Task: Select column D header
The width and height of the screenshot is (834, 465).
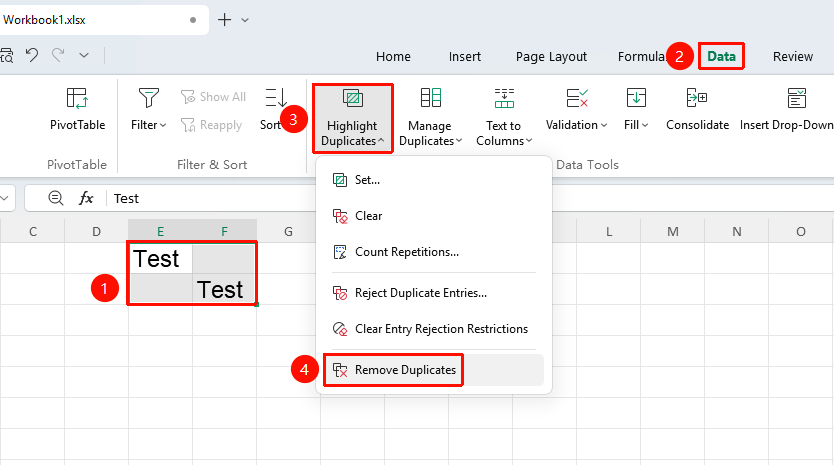Action: (96, 231)
